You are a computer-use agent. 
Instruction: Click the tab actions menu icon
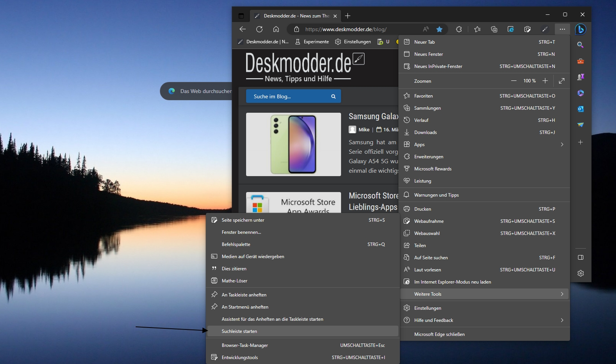point(241,16)
